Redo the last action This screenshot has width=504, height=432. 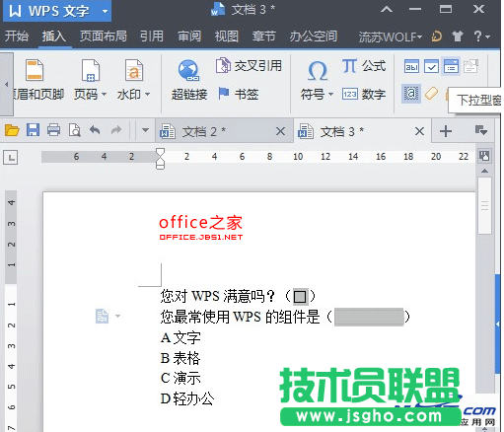(x=115, y=130)
